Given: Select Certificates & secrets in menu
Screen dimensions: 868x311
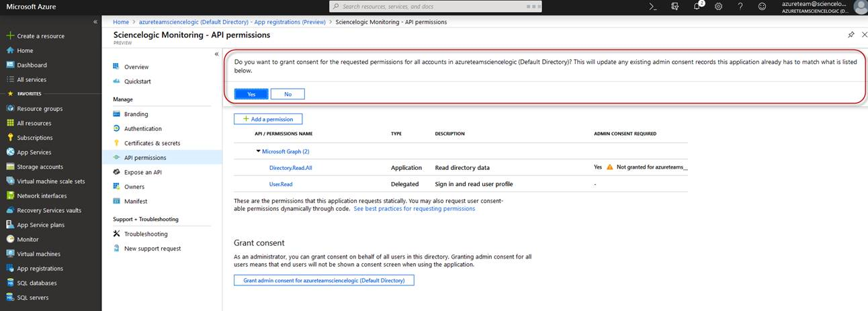Looking at the screenshot, I should 152,143.
